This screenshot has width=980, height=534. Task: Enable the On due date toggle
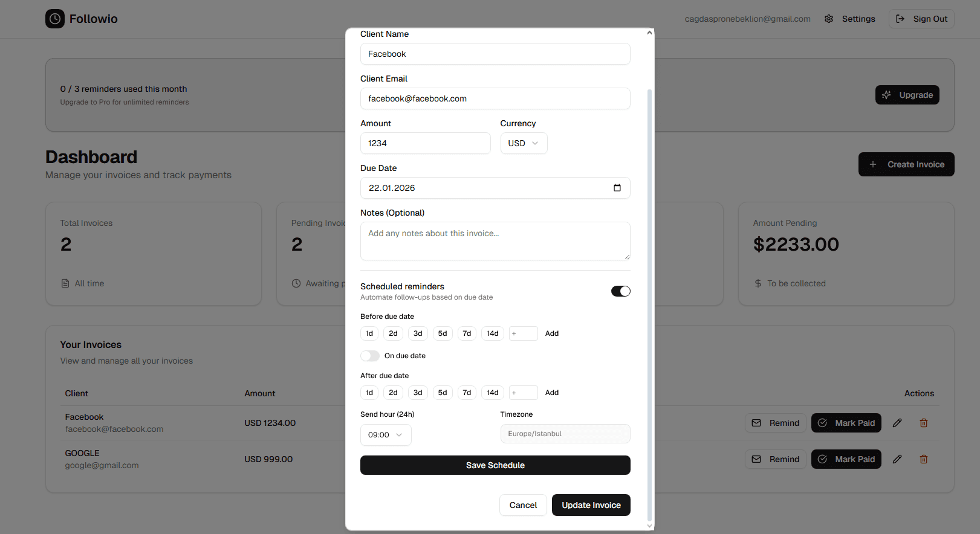click(370, 356)
